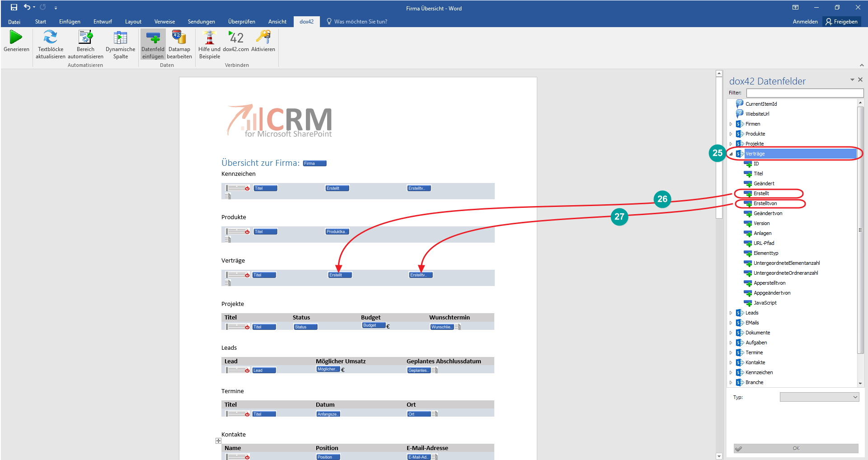The width and height of the screenshot is (868, 460).
Task: Switch to the Einfügen tab
Action: (70, 22)
